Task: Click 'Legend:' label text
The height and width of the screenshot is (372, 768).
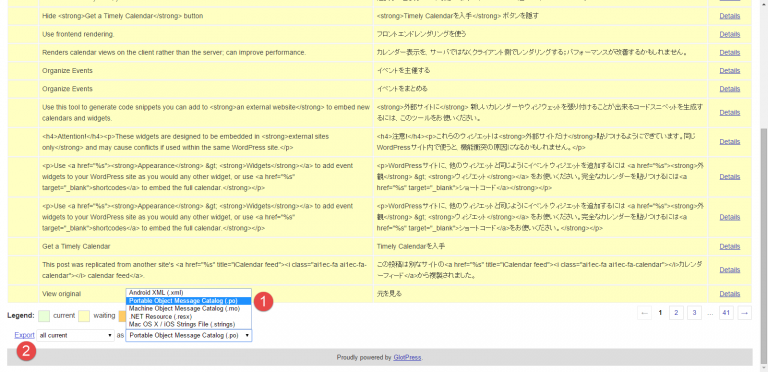Action: (20, 316)
